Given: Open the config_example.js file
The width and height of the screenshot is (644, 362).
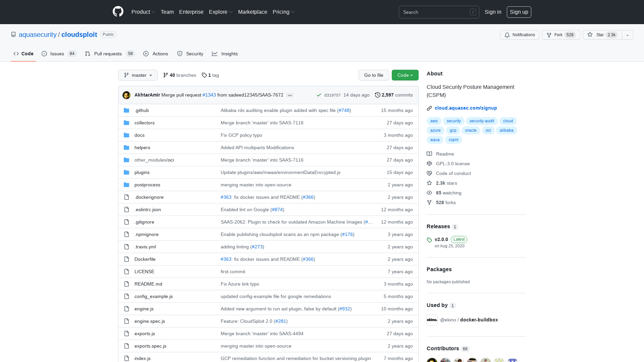Looking at the screenshot, I should pos(154,296).
